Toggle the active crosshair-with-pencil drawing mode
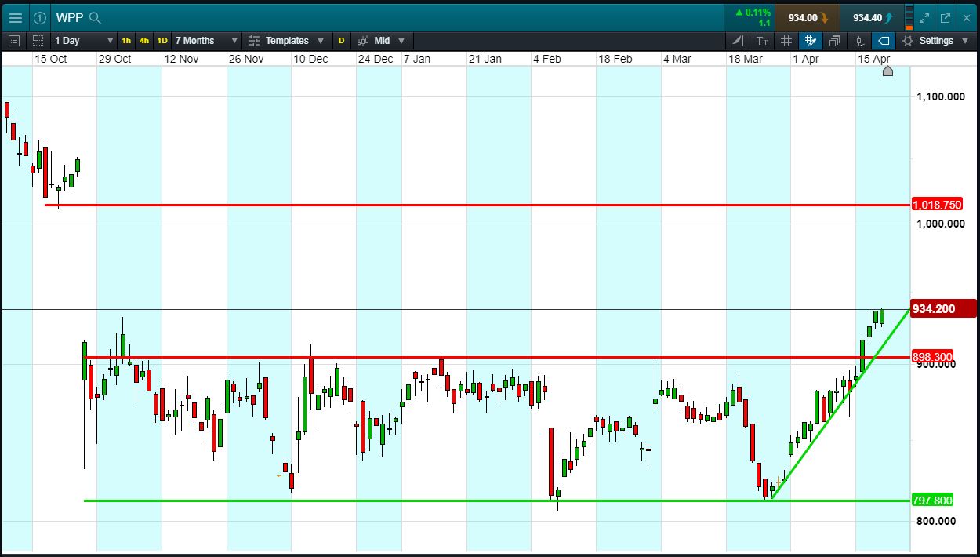 click(x=811, y=41)
